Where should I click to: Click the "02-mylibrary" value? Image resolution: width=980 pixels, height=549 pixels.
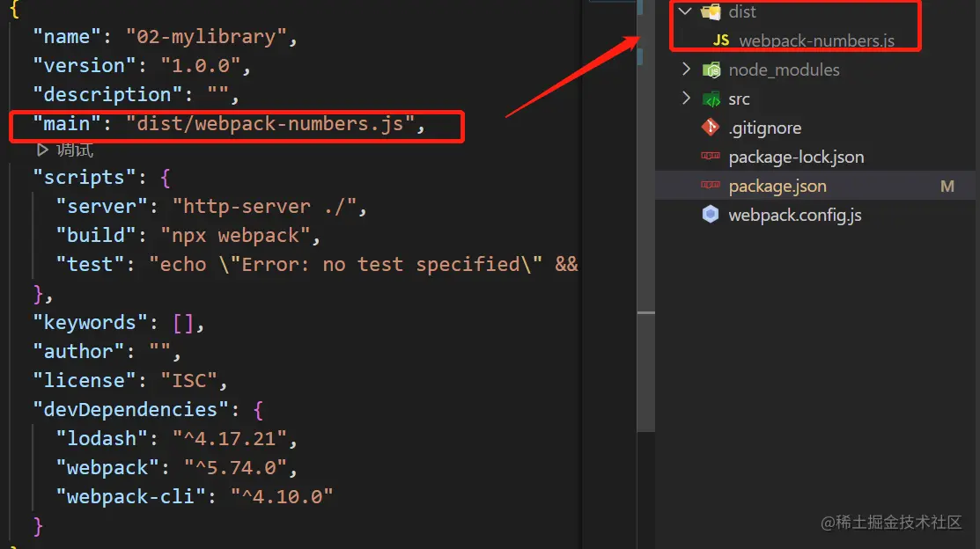[206, 36]
